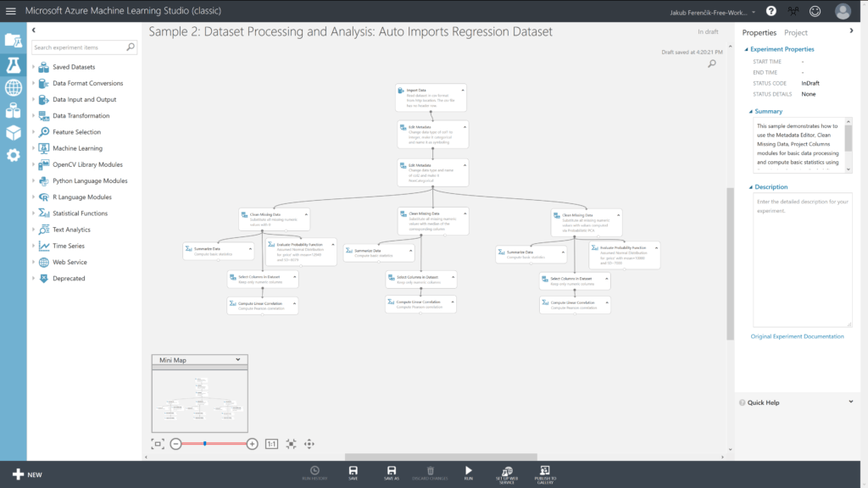Viewport: 868px width, 488px height.
Task: Open Original Experiment Documentation link
Action: 797,336
